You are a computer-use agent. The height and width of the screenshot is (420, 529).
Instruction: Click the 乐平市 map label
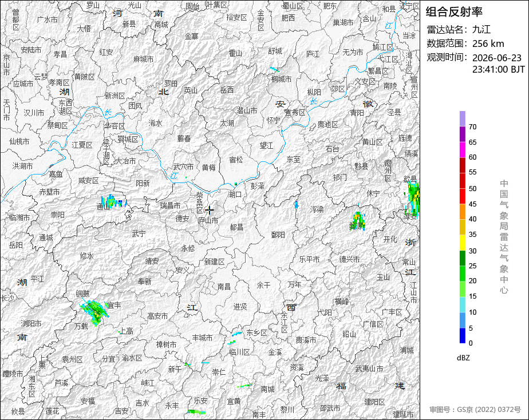(x=309, y=259)
